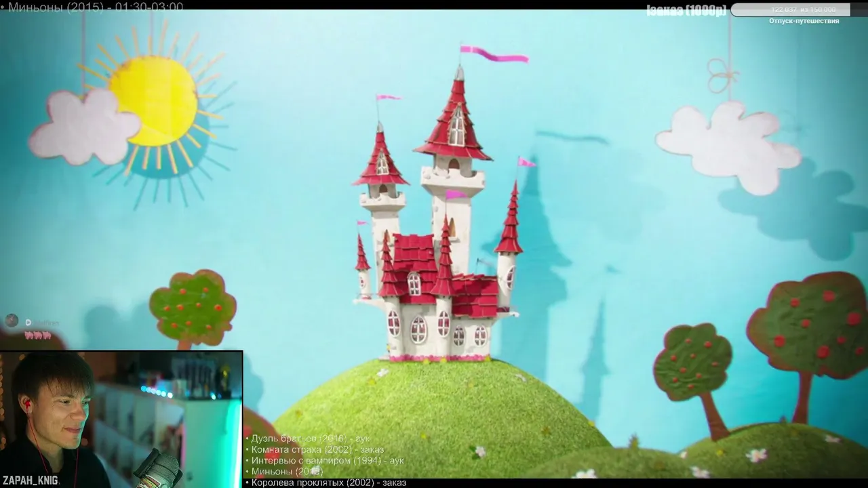Select 'Дуэль братьев (2016) - аук' list entry

(307, 439)
